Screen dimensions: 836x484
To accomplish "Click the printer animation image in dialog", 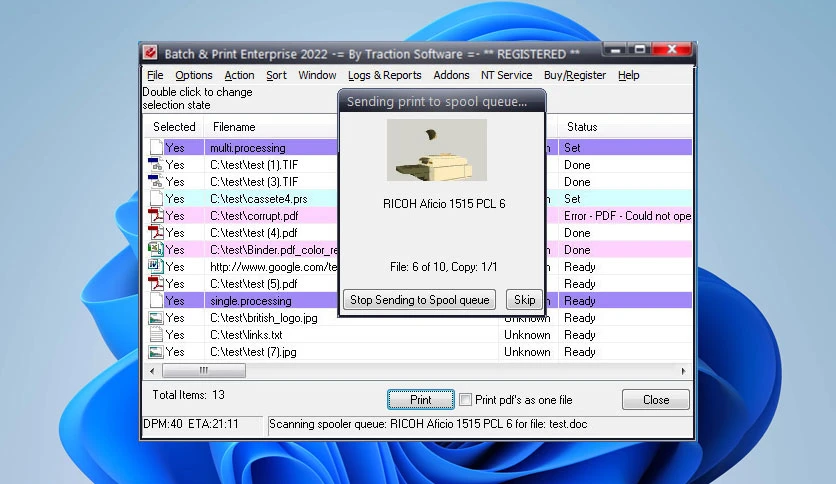I will [437, 150].
